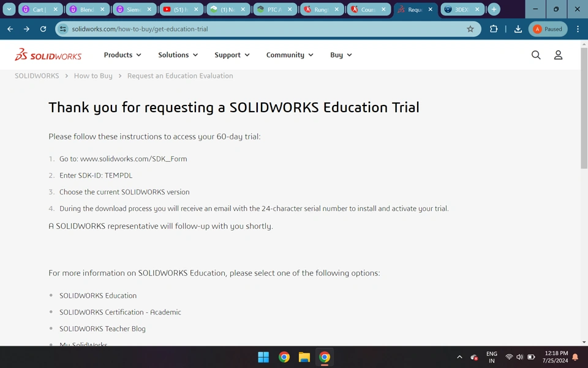Click the scrollbar down arrow
The width and height of the screenshot is (588, 368).
tap(584, 342)
